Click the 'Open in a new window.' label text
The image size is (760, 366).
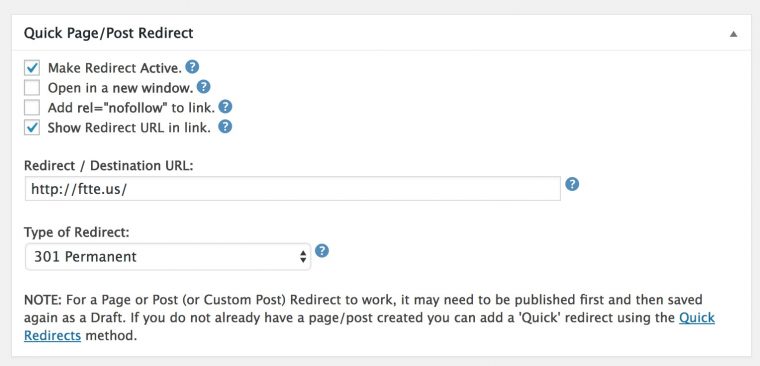tap(120, 88)
